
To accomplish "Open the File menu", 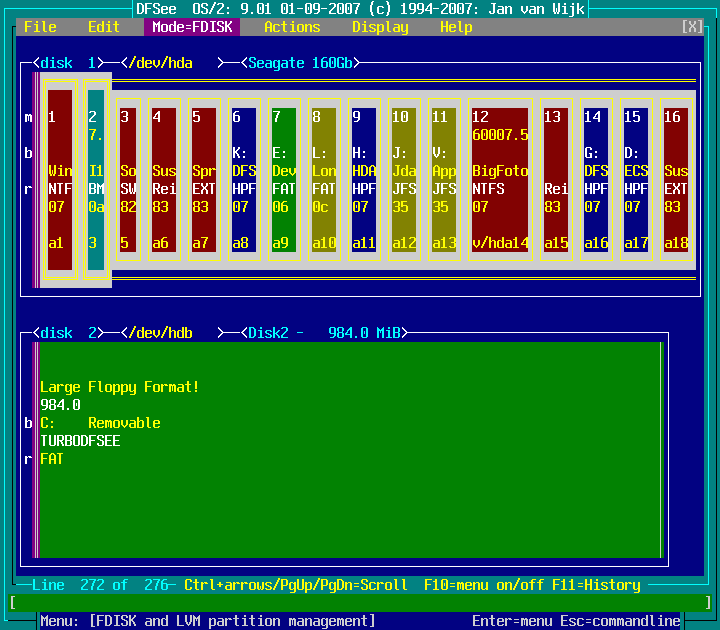I will [x=40, y=27].
